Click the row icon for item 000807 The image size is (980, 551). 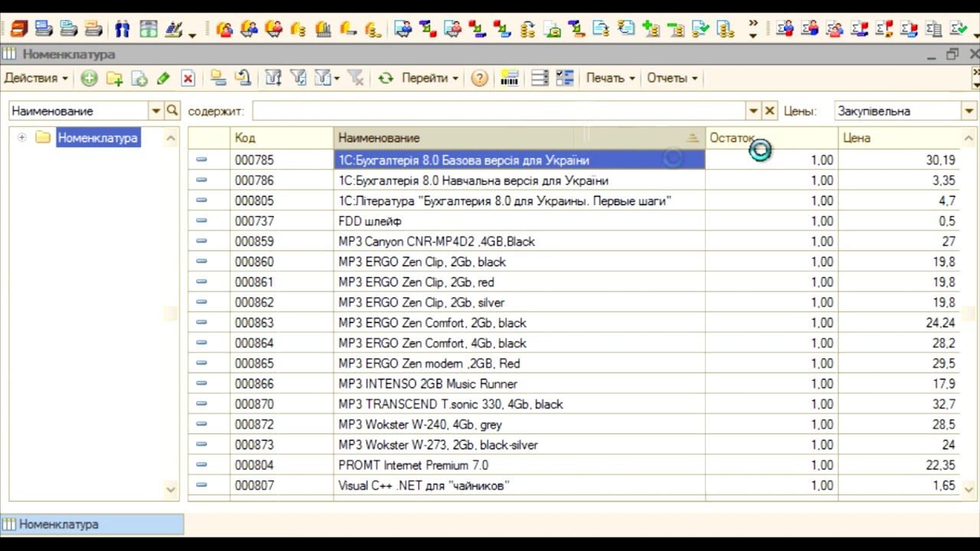[x=201, y=485]
